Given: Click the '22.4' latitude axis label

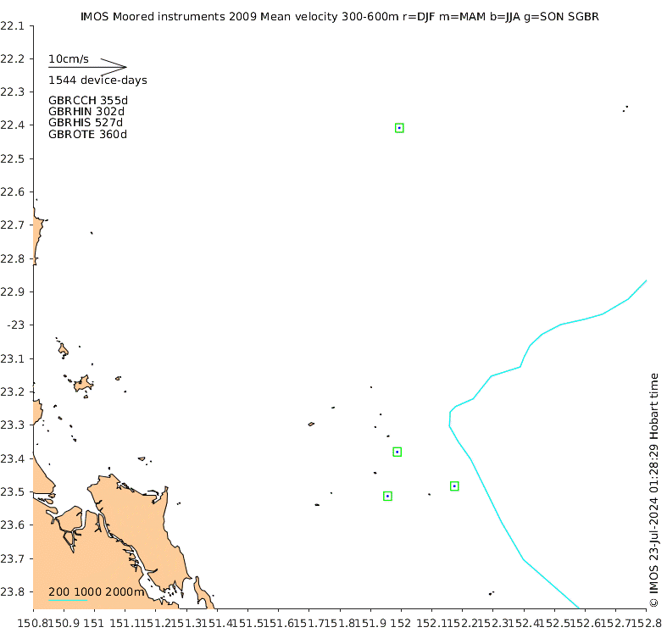Looking at the screenshot, I should click(13, 125).
